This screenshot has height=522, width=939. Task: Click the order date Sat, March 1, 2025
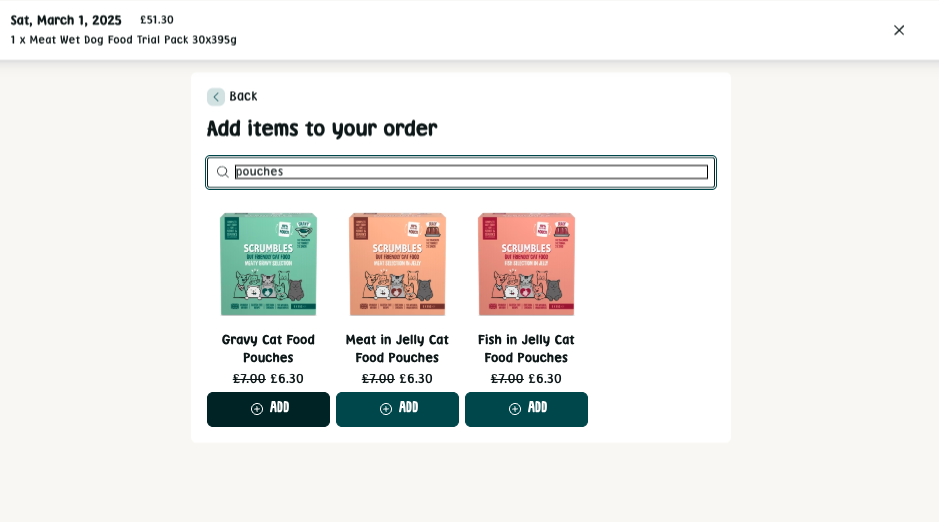66,20
